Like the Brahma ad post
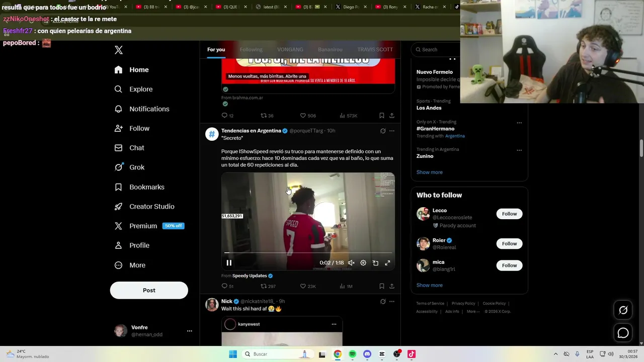 [308, 116]
